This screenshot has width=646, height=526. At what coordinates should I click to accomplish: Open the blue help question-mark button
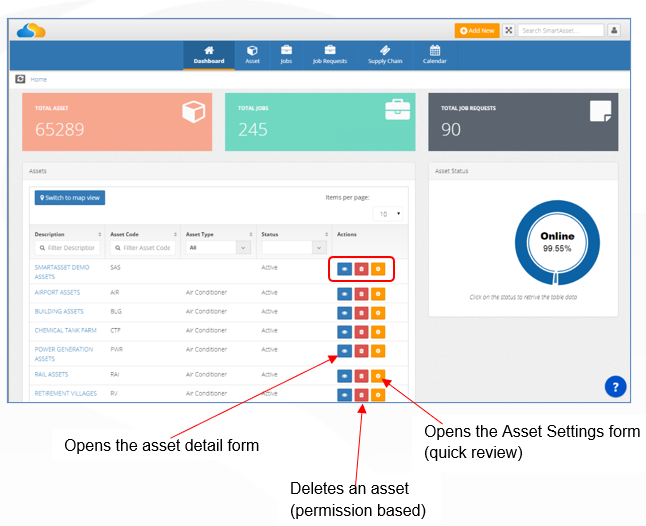pos(616,387)
